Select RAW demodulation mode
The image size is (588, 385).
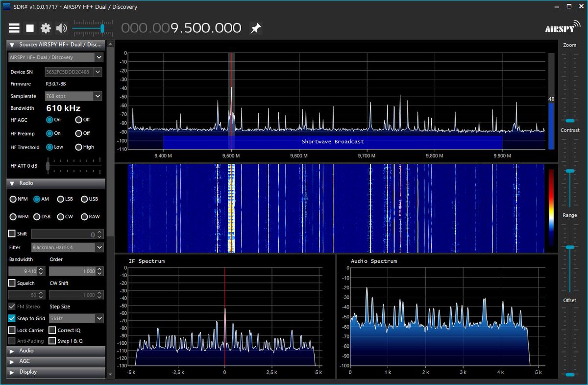[84, 217]
